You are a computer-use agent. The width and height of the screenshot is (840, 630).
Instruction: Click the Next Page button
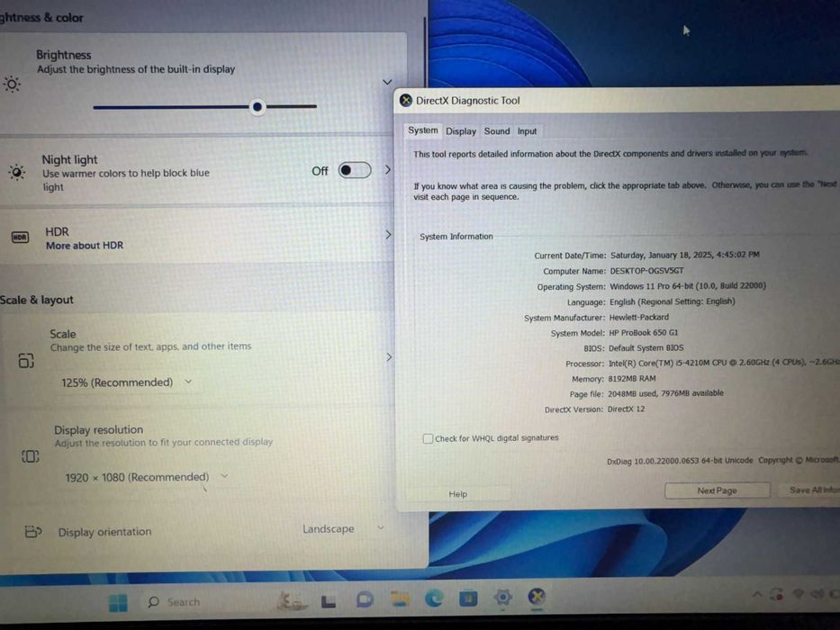point(717,490)
